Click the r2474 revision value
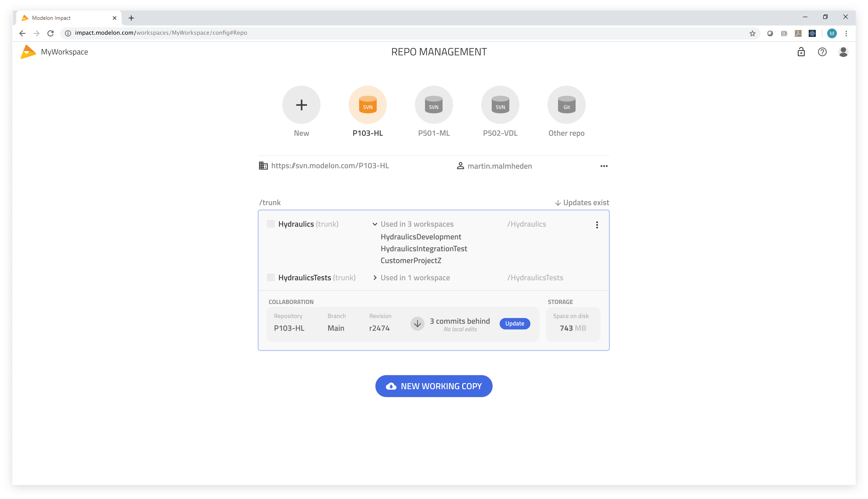Screen dimensions: 868x499 (379, 328)
